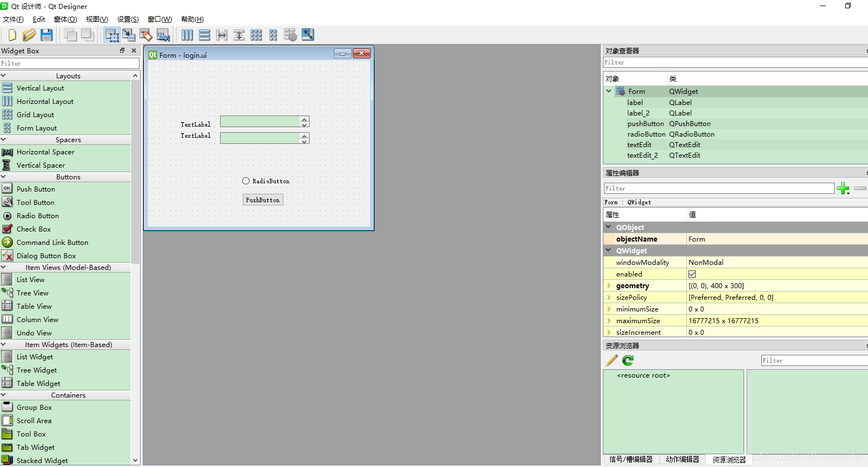
Task: Expand the geometry property row
Action: [609, 285]
